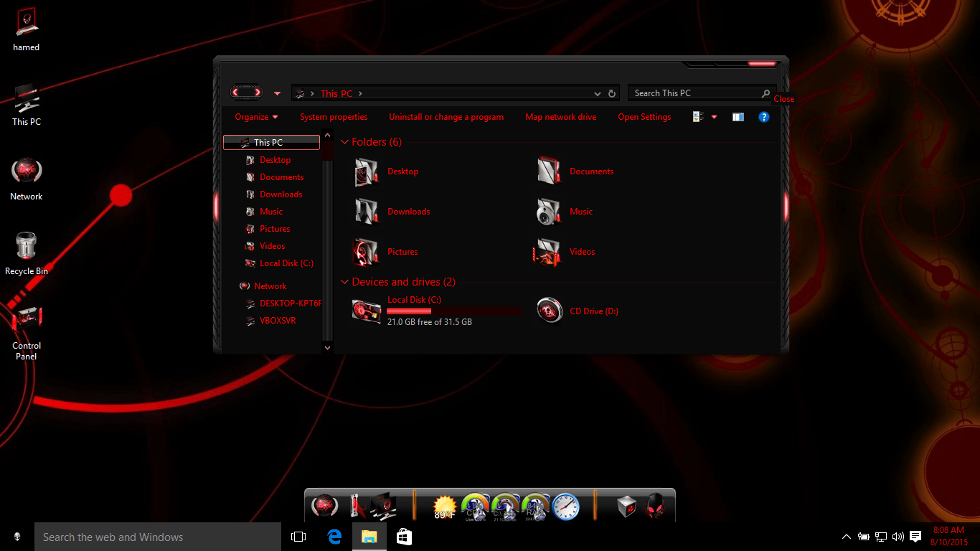The image size is (980, 551).
Task: Click the red orb launcher in the dock
Action: click(x=326, y=506)
